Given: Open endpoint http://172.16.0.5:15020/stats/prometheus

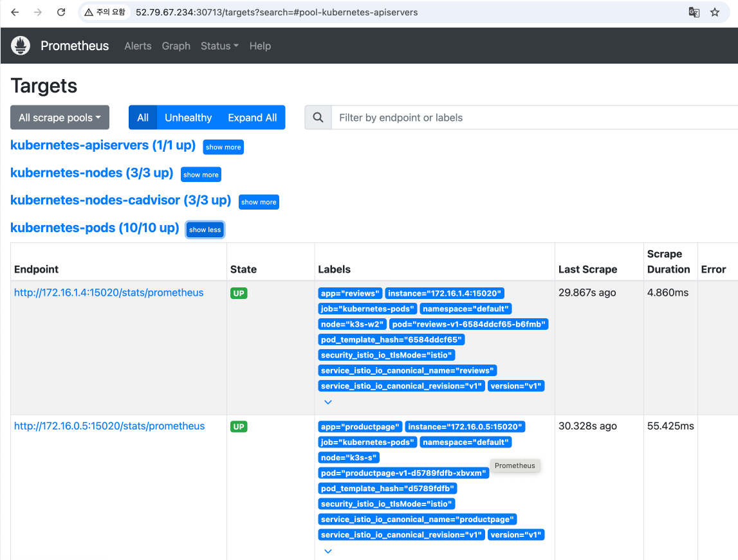Looking at the screenshot, I should [109, 426].
